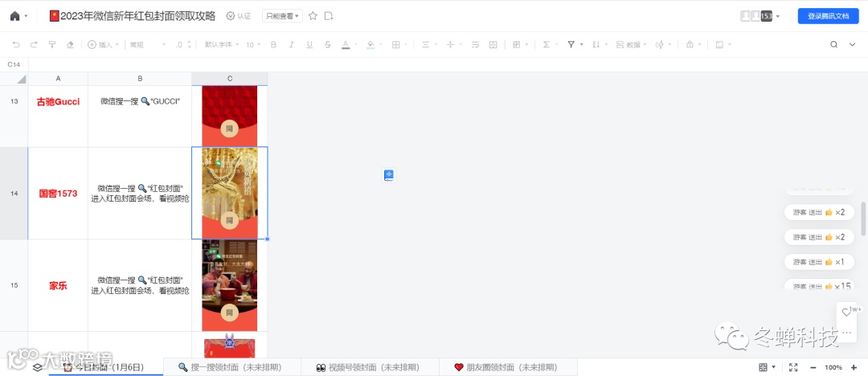Switch to 视频号领封面 sheet tab
This screenshot has width=868, height=376.
pyautogui.click(x=370, y=367)
